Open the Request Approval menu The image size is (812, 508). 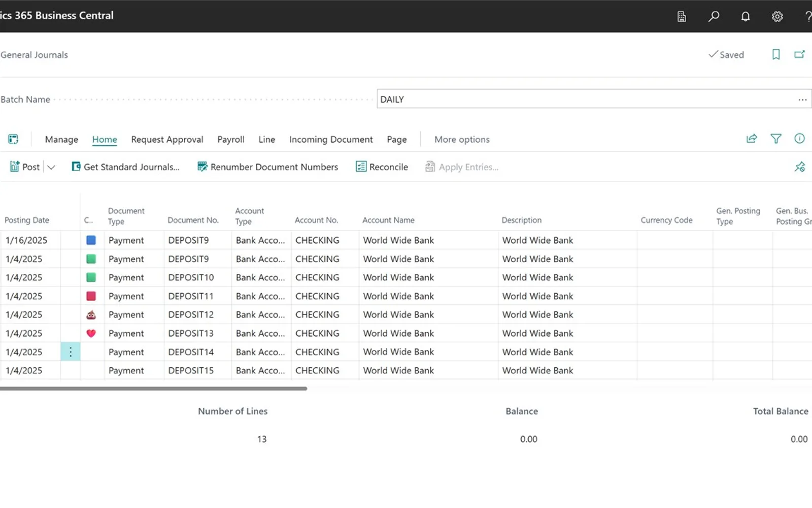tap(167, 139)
